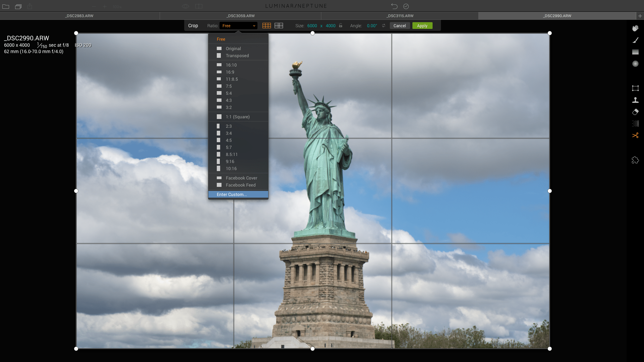Viewport: 644px width, 362px height.
Task: Switch to the _DSC3059.ARW tab
Action: point(240,16)
